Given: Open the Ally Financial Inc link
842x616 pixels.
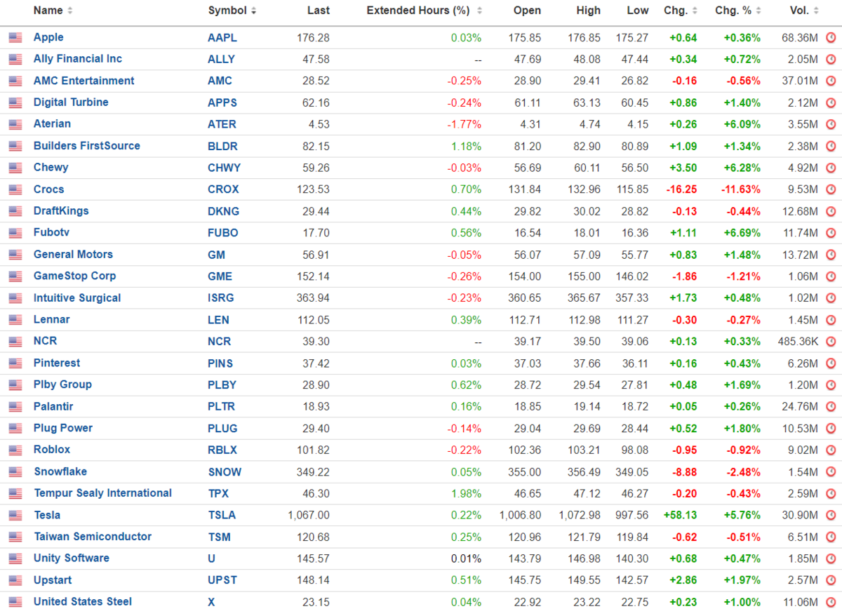Looking at the screenshot, I should 78,59.
